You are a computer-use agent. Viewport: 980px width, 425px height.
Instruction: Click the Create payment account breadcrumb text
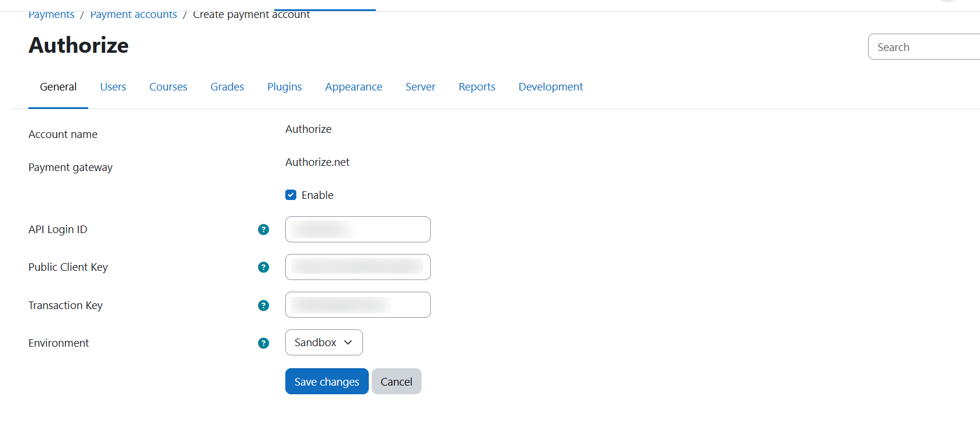click(x=251, y=14)
